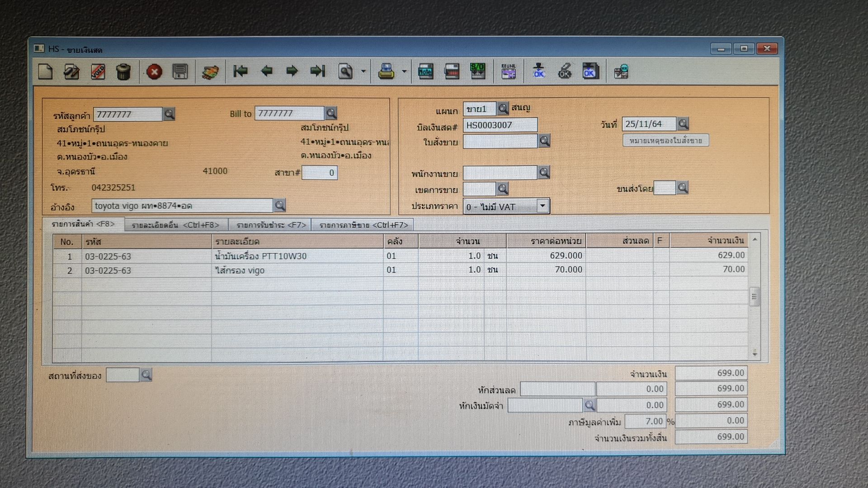Click the toyota vigo reference field
This screenshot has height=488, width=868.
pos(182,206)
